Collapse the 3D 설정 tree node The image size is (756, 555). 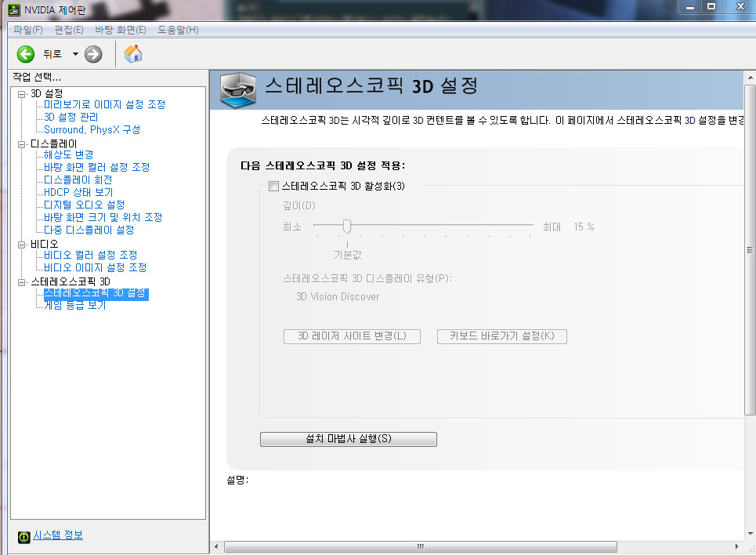click(21, 94)
